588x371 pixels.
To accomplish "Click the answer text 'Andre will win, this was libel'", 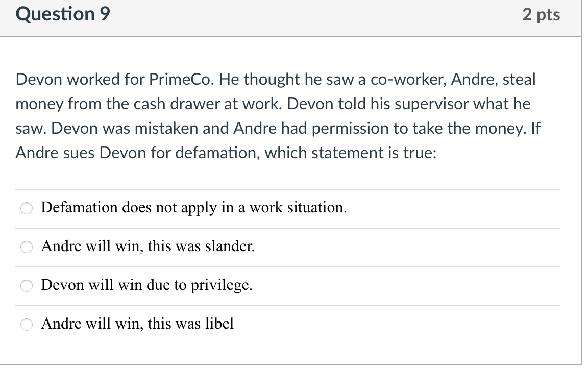I will (x=138, y=324).
